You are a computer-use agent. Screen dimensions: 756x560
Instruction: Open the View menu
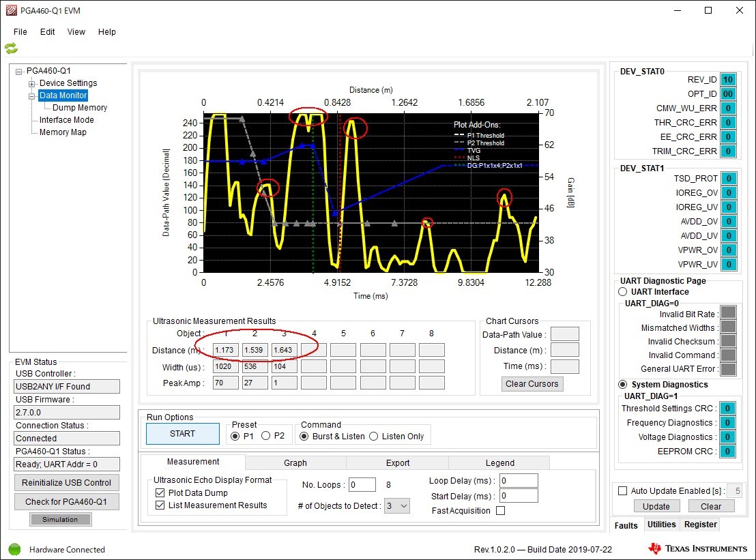coord(76,32)
